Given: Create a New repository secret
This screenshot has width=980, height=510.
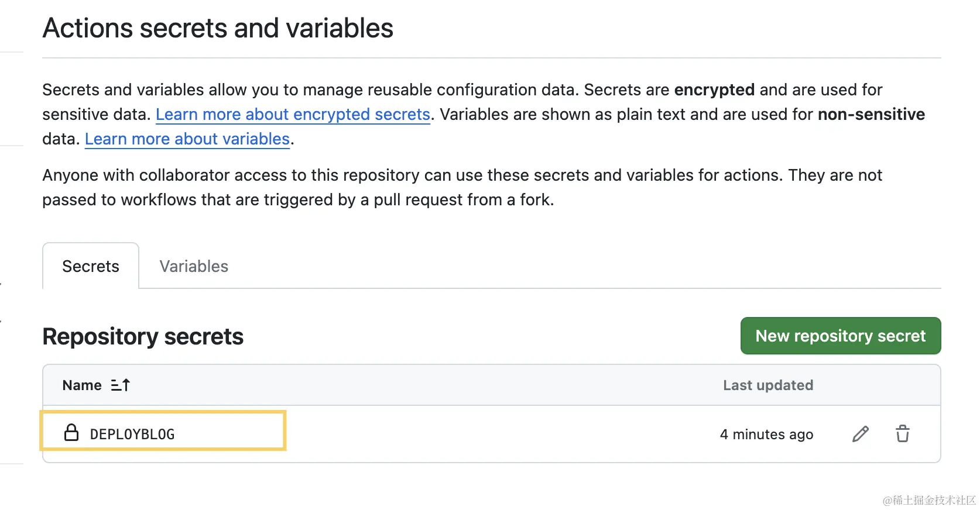Looking at the screenshot, I should (x=841, y=336).
